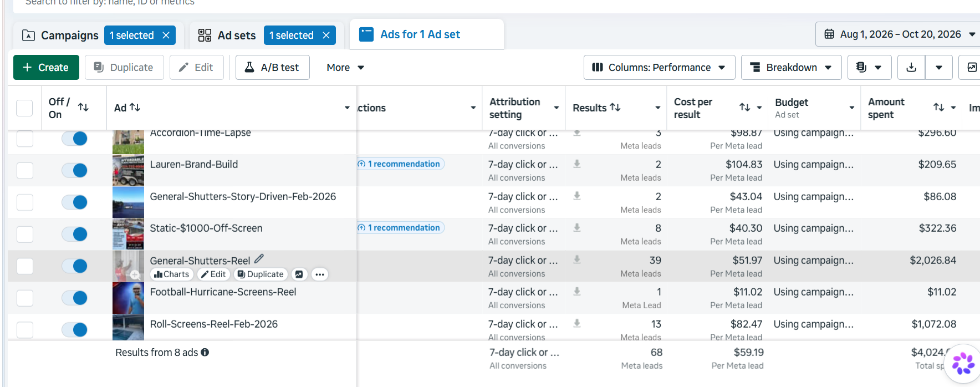Open the Breakdown dropdown

pos(791,67)
